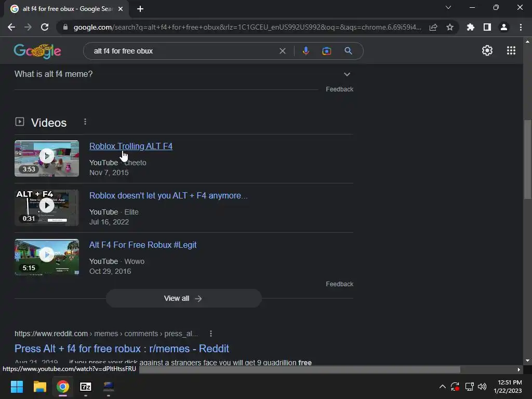
Task: Submit search with the magnifier icon
Action: point(348,51)
